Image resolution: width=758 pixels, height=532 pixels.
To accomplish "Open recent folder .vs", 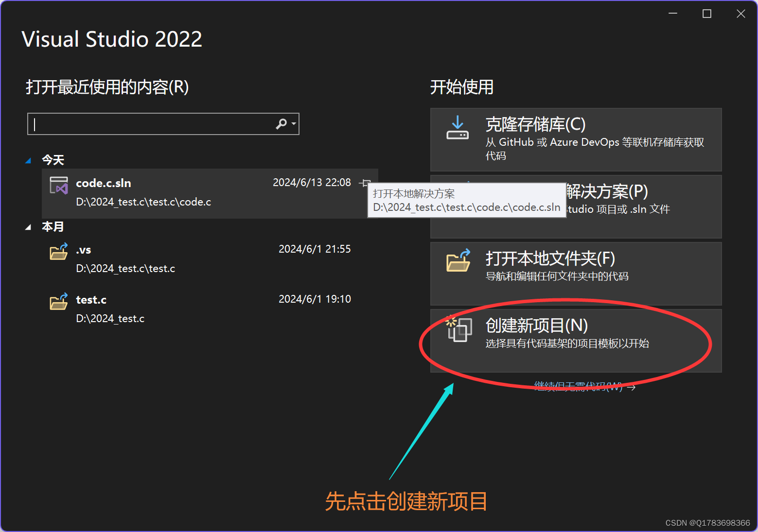I will click(210, 260).
